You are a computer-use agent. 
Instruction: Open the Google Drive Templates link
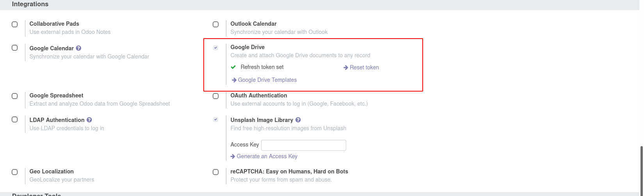point(267,80)
